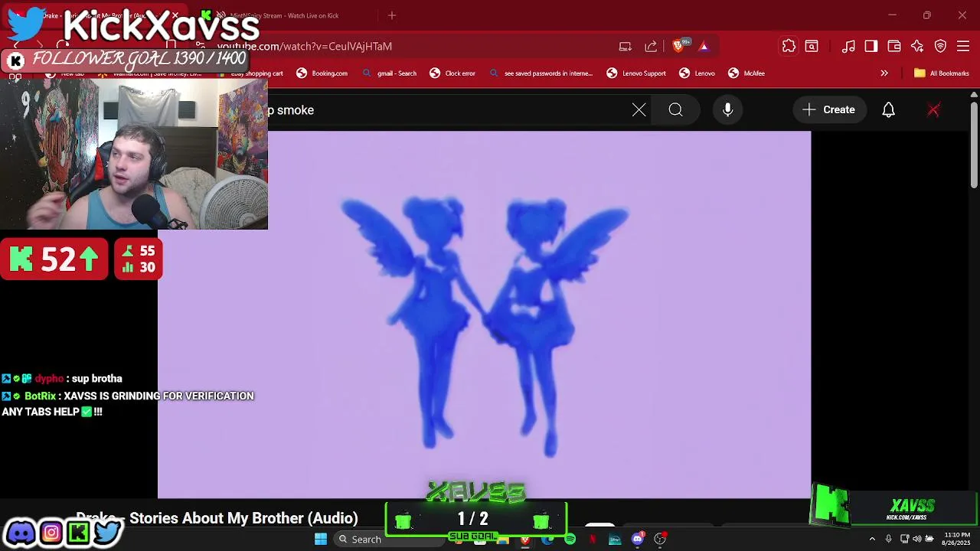This screenshot has height=551, width=980.
Task: Toggle the browser sidebar panel icon
Action: [x=871, y=46]
